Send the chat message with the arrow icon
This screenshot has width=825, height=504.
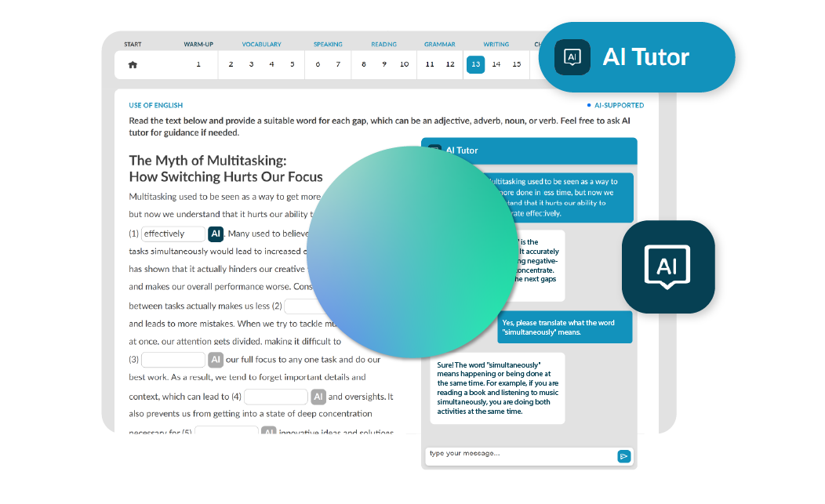[x=623, y=456]
